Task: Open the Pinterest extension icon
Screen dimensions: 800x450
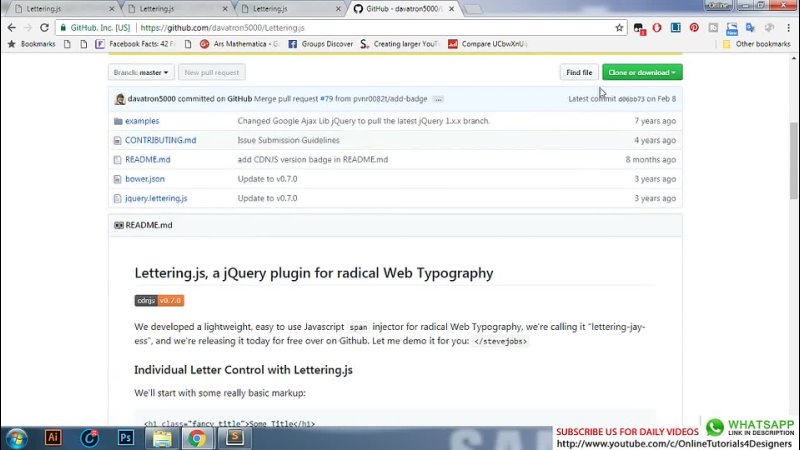Action: [x=694, y=28]
